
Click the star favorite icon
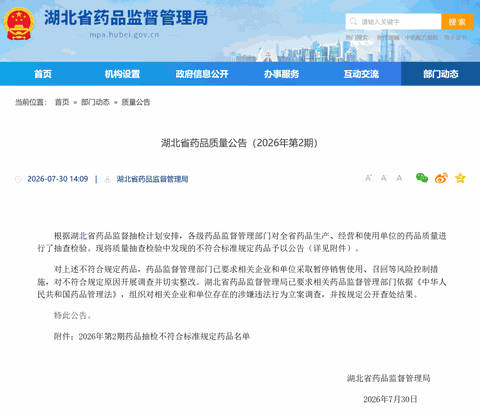click(x=460, y=178)
